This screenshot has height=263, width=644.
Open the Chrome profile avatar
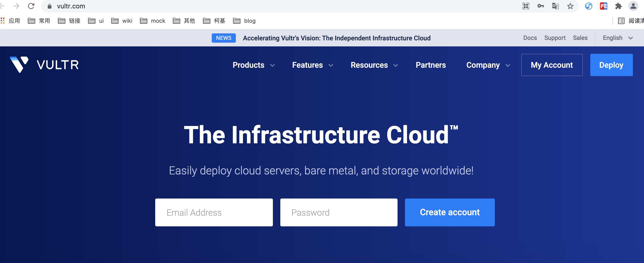pos(633,6)
